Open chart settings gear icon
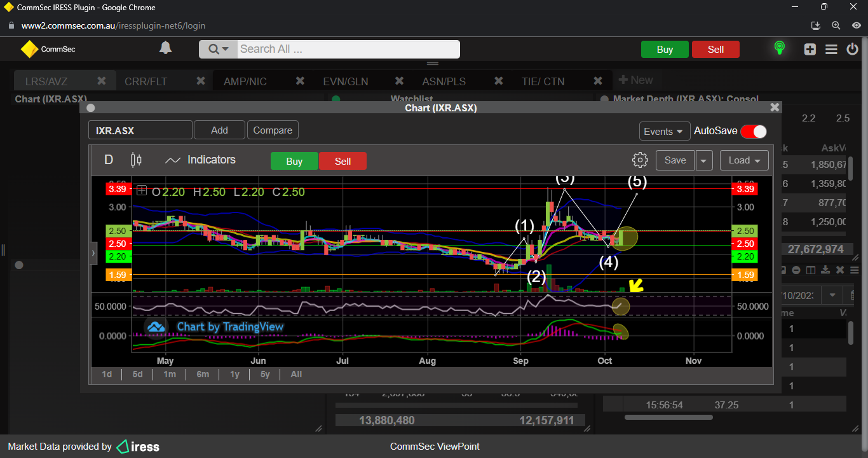868x458 pixels. coord(640,160)
